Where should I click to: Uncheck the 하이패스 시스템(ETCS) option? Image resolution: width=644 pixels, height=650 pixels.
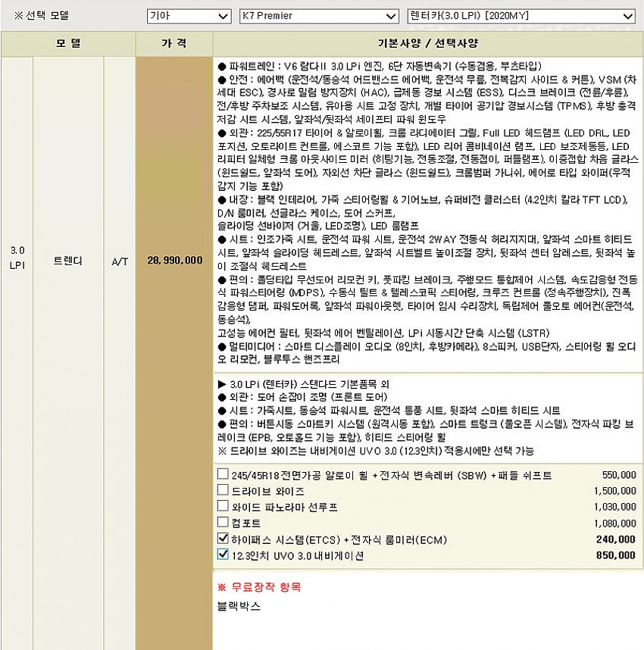point(223,539)
